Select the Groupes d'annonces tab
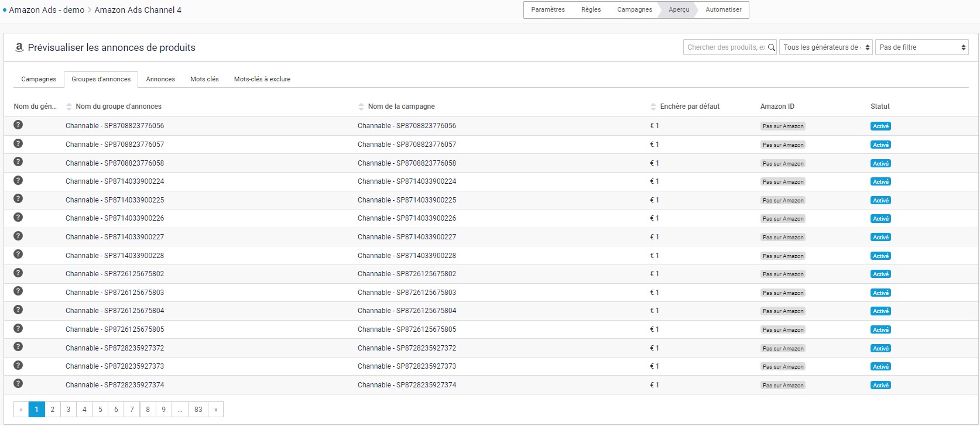 click(101, 79)
